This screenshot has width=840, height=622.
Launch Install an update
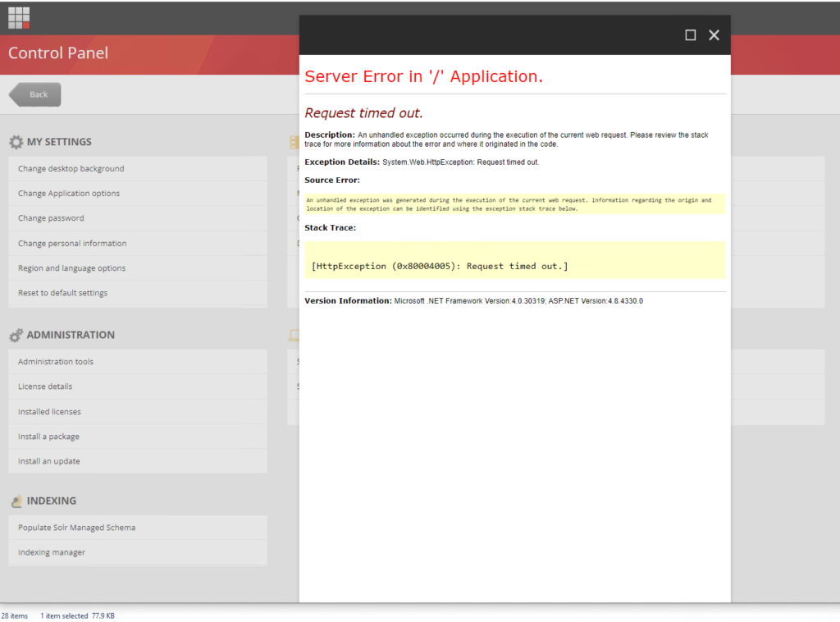point(138,461)
